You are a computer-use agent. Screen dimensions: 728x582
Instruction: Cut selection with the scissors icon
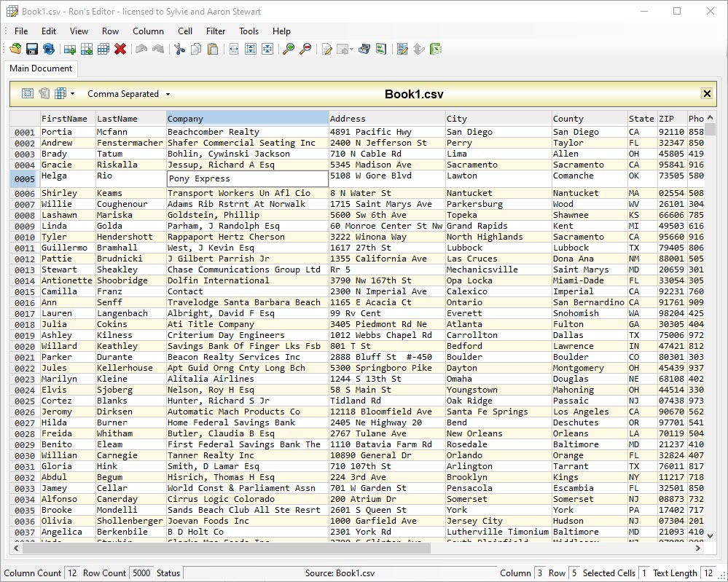click(180, 49)
